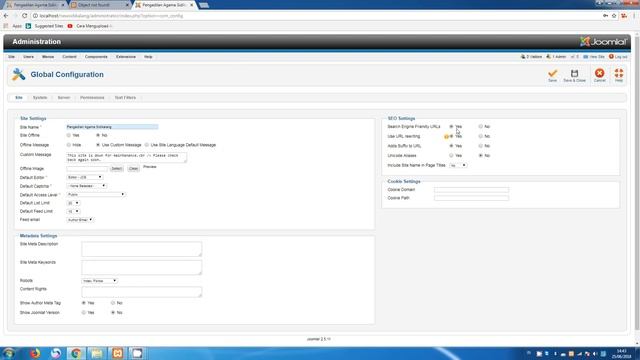The width and height of the screenshot is (640, 360).
Task: Click the browser reload icon
Action: (x=24, y=16)
